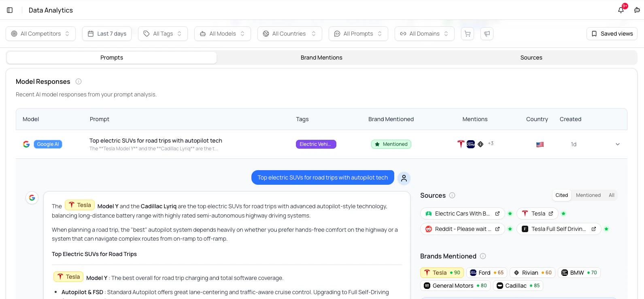
Task: Open the All Domains dropdown
Action: point(425,34)
